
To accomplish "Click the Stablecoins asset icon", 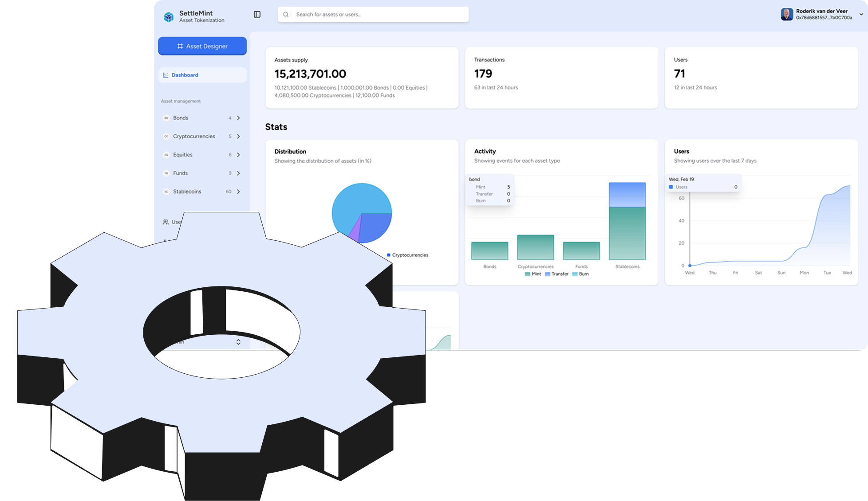I will point(166,192).
